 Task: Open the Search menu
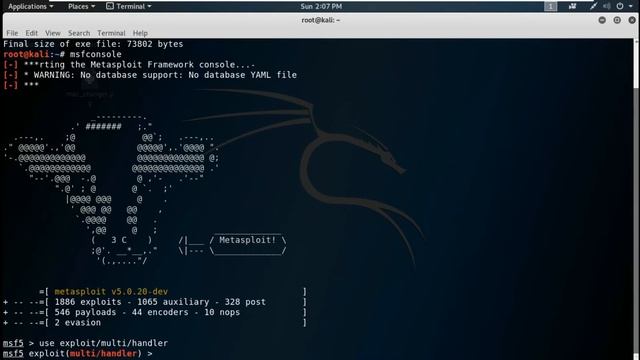79,33
